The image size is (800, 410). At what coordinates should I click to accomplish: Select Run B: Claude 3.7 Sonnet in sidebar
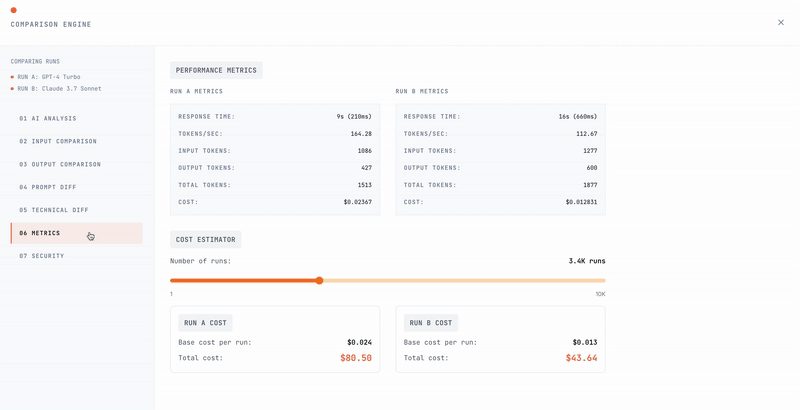[58, 89]
